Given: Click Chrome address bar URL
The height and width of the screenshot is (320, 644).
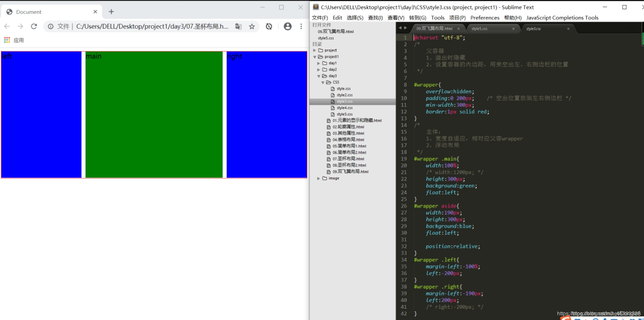Looking at the screenshot, I should tap(152, 26).
